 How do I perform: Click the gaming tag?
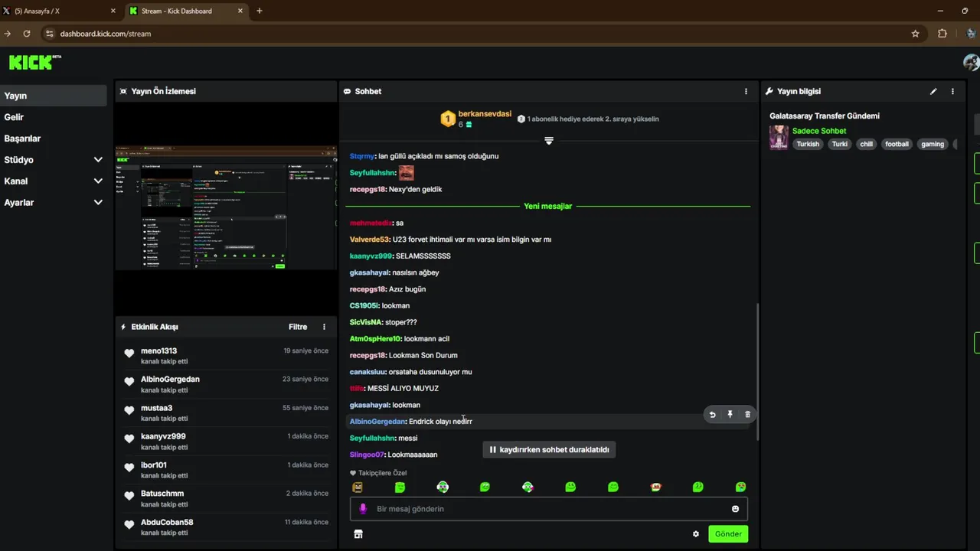pos(933,144)
